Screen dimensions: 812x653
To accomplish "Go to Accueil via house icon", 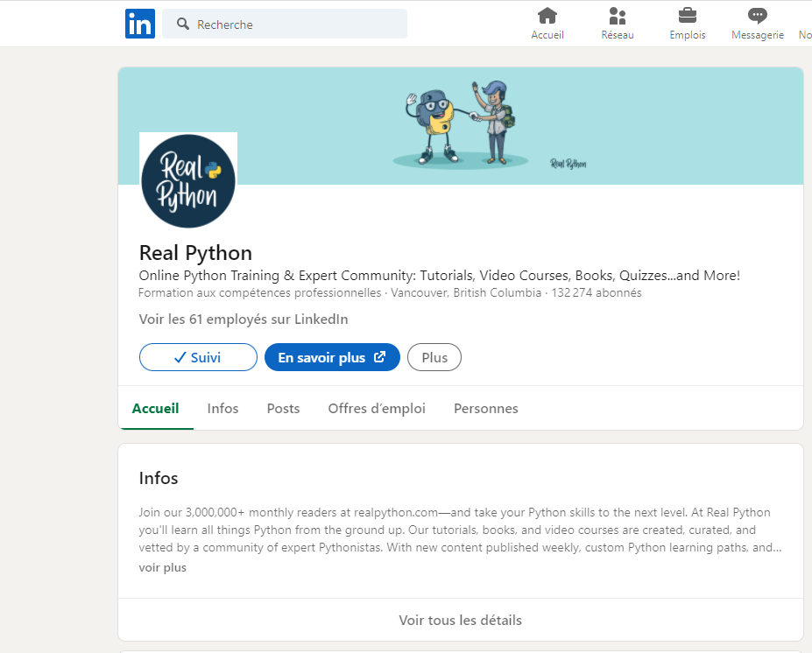I will pos(547,16).
